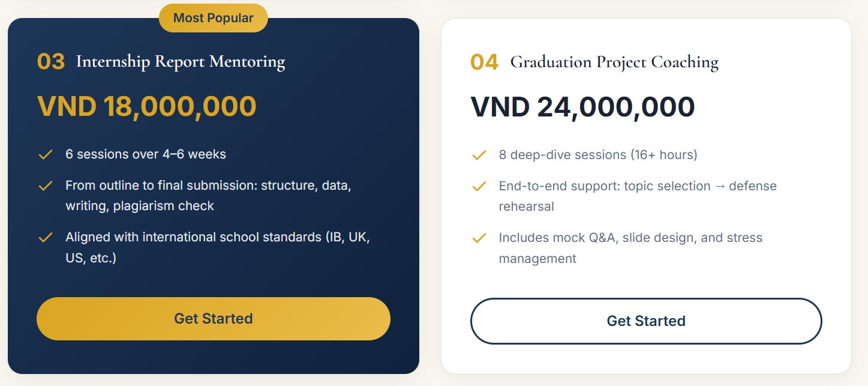
Task: Select the "Internship Report Mentoring" heading
Action: pyautogui.click(x=180, y=62)
